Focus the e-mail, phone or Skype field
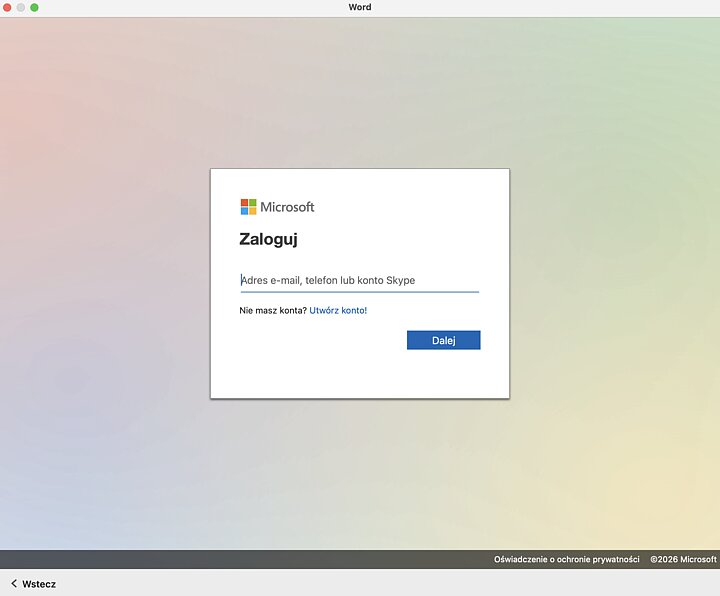This screenshot has height=596, width=720. pos(360,280)
